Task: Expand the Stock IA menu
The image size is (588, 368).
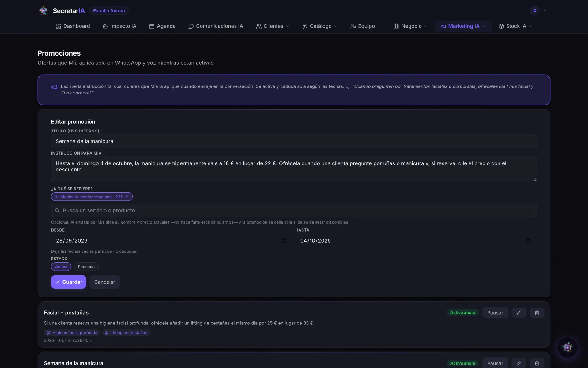Action: [515, 26]
